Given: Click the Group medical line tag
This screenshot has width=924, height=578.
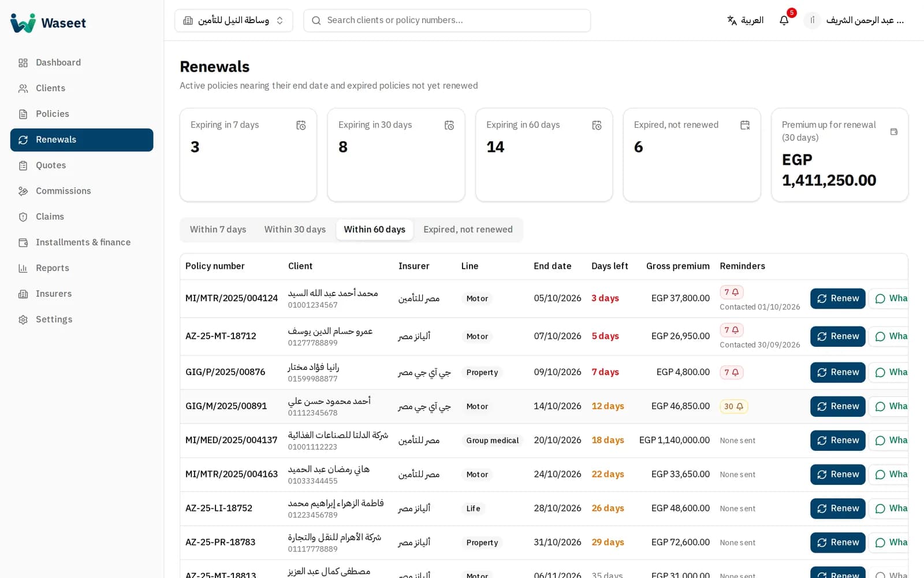Looking at the screenshot, I should [492, 440].
